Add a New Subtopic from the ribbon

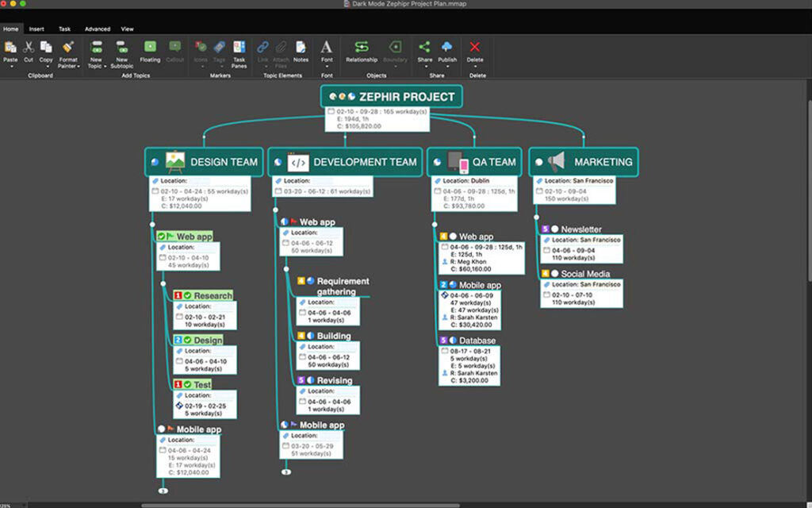[x=121, y=48]
